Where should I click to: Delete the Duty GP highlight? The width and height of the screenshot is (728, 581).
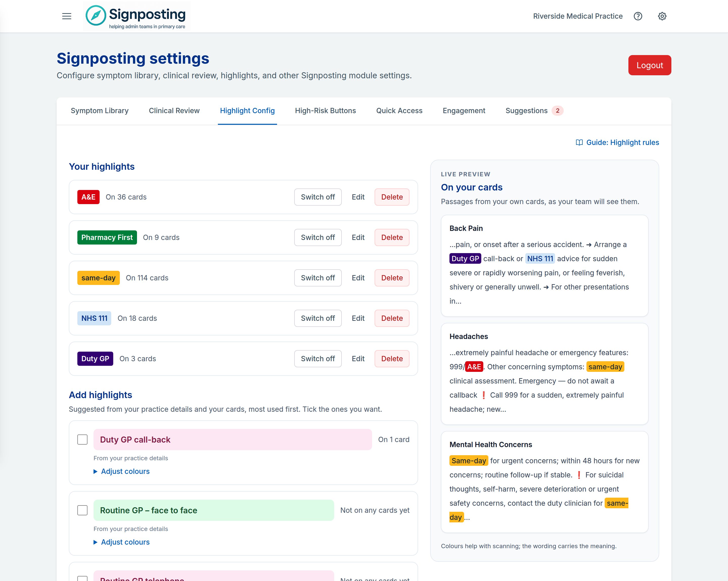(x=392, y=359)
